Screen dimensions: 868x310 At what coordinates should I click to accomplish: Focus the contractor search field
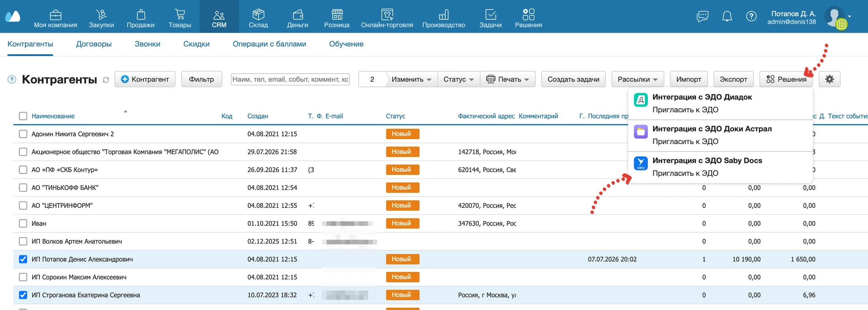(290, 79)
